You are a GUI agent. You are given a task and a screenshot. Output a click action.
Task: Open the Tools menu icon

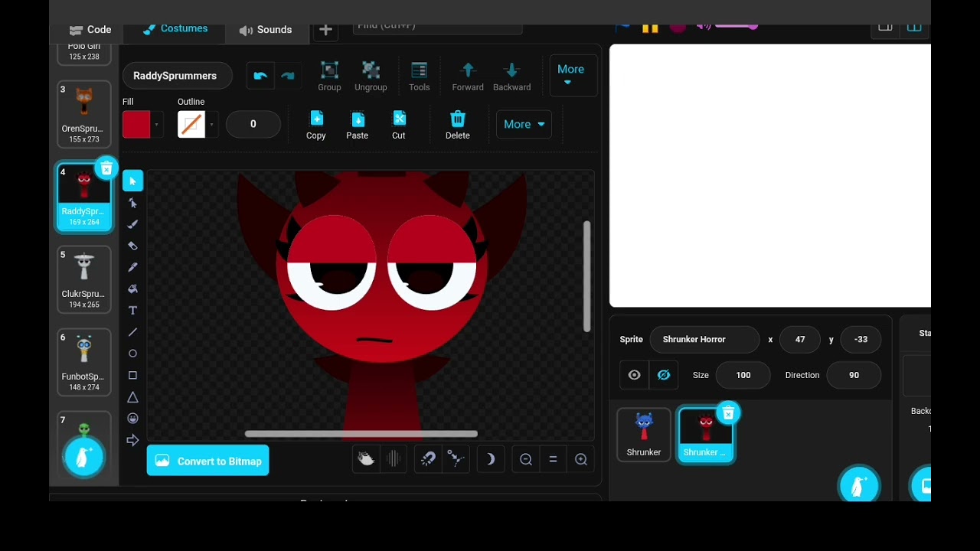[419, 76]
